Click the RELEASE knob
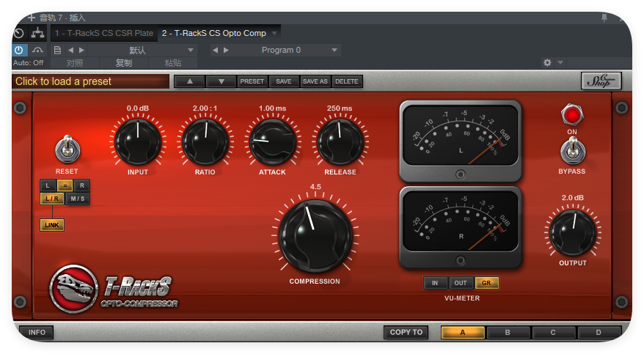The width and height of the screenshot is (644, 354). [x=340, y=142]
